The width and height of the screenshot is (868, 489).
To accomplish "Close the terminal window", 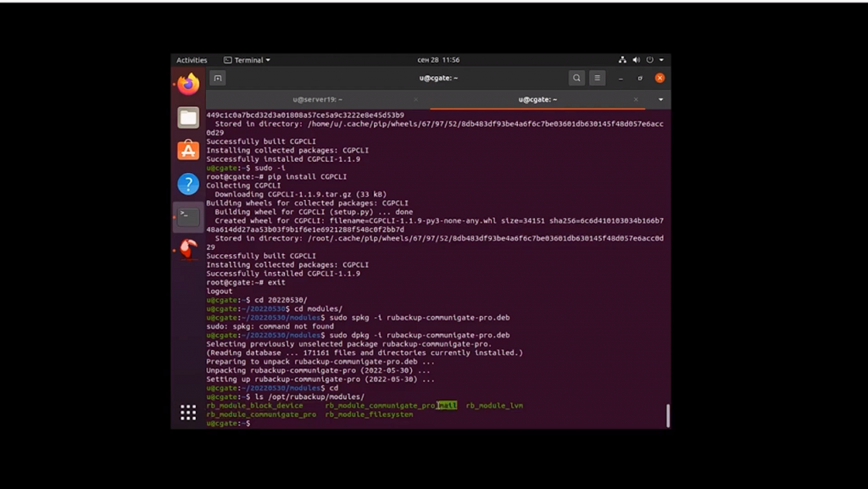I will click(x=659, y=78).
